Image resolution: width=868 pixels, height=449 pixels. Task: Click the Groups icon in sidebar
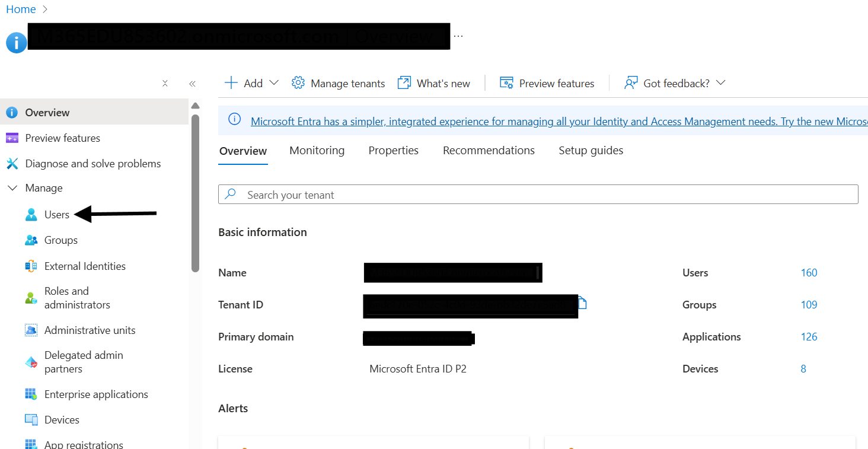31,240
